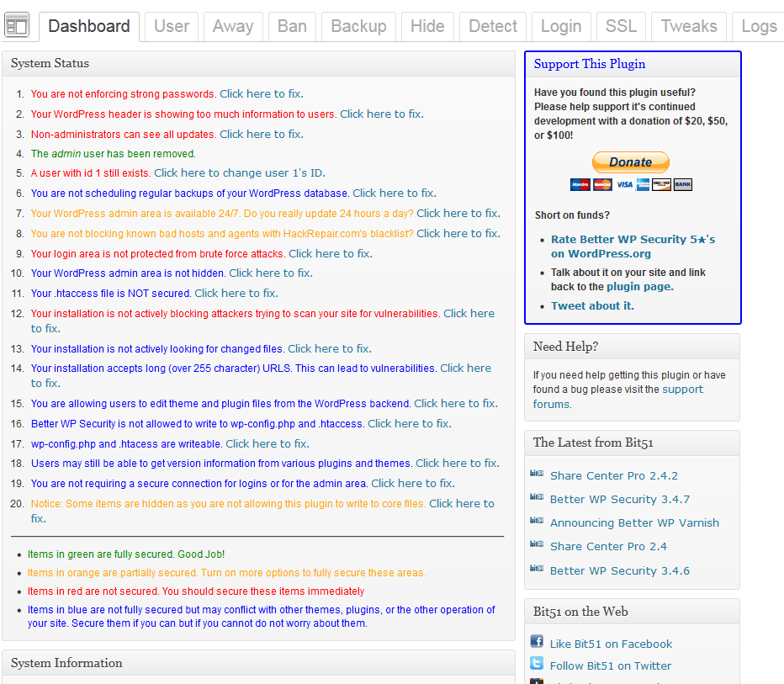Screen dimensions: 784x684
Task: Fix HackRepair.com blacklist blocking item
Action: point(458,234)
